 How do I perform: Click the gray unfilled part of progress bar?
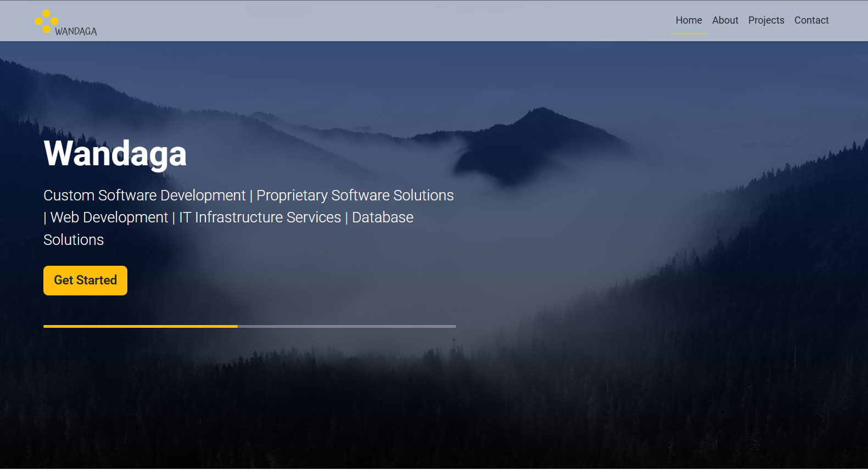(346, 326)
